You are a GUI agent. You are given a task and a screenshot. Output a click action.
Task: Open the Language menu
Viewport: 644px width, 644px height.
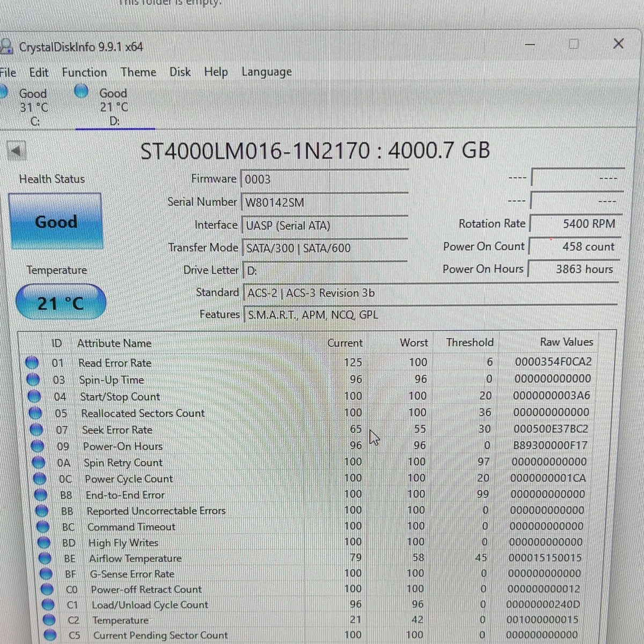[x=267, y=72]
